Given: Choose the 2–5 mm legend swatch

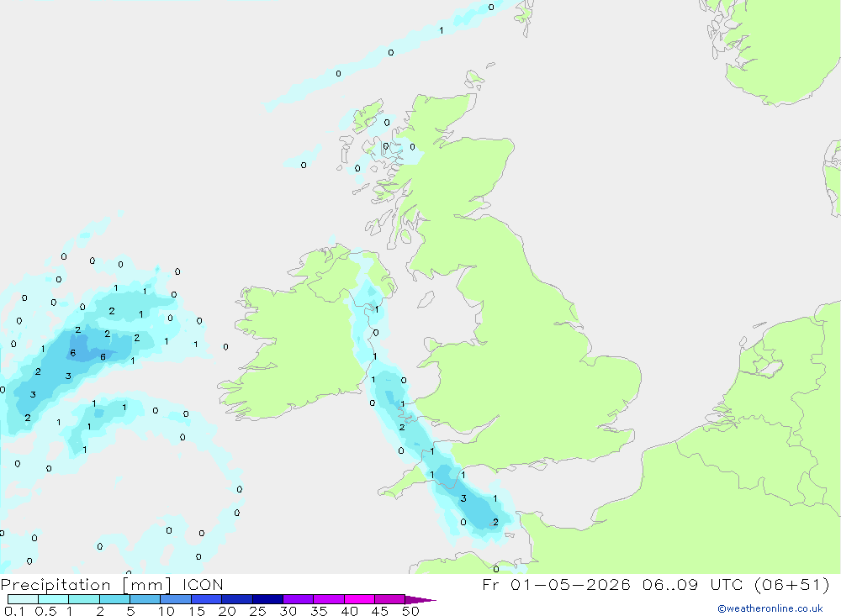Looking at the screenshot, I should click(x=114, y=599).
